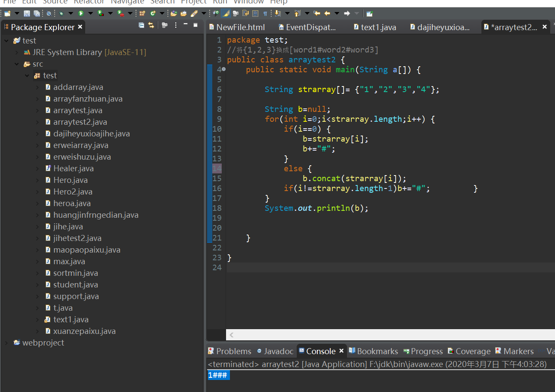Viewport: 555px width, 392px height.
Task: Collapse the src folder node
Action: pyautogui.click(x=17, y=64)
